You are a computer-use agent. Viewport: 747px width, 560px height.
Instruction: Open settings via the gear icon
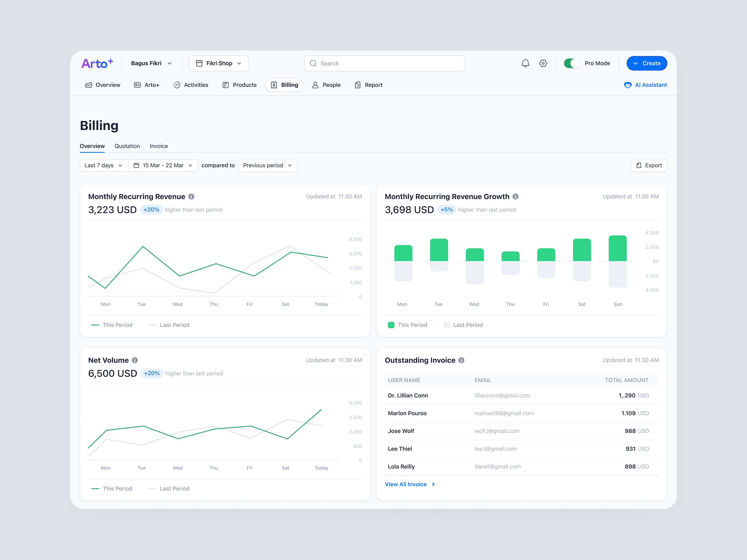(543, 63)
